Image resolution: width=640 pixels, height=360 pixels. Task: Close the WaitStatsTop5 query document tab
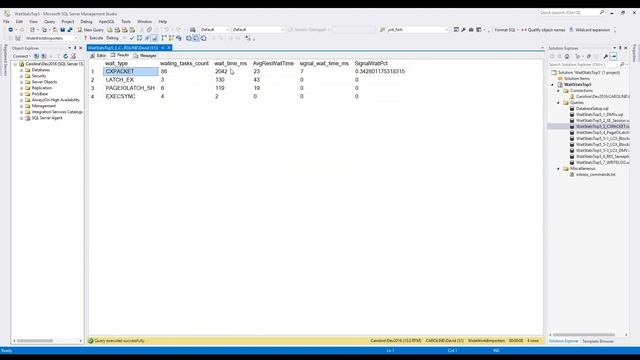(x=169, y=48)
